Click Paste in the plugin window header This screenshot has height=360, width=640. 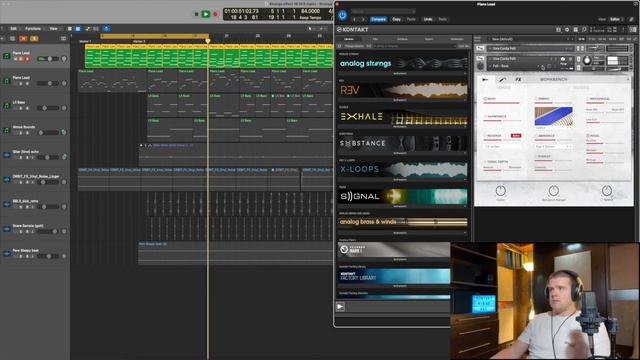click(x=411, y=19)
